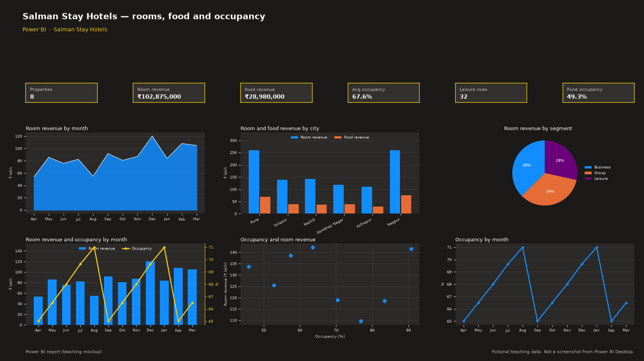This screenshot has height=361, width=644.
Task: Click the 'Occupancy (%)' axis label
Action: coord(330,337)
